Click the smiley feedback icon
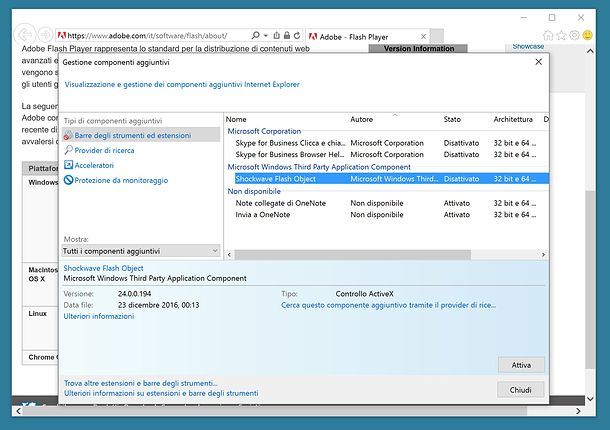 [x=587, y=35]
